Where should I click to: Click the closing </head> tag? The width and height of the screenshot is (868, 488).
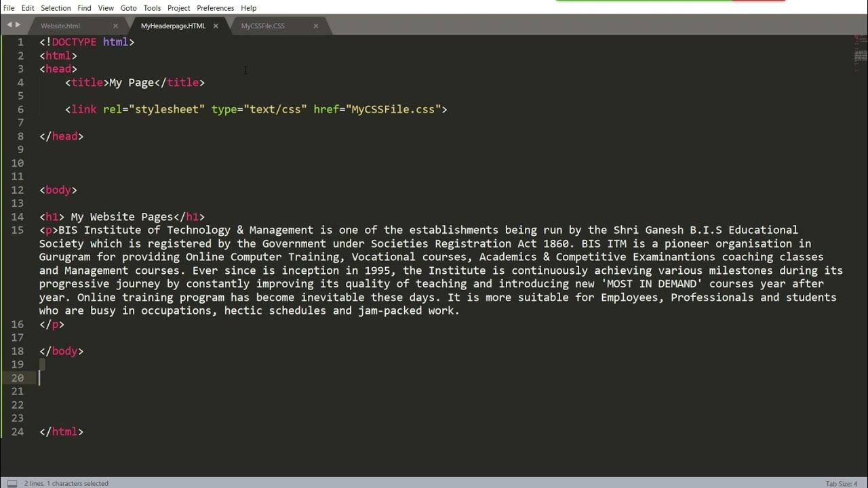(x=61, y=136)
